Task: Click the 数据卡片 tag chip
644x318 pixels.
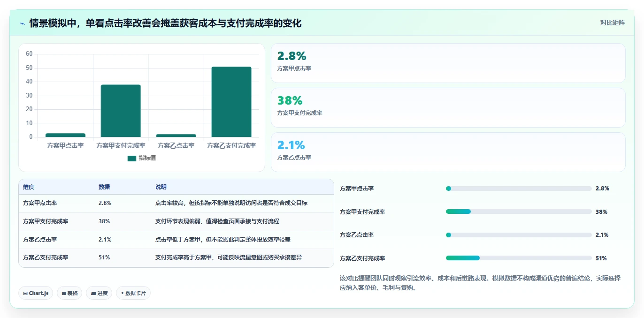Action: click(133, 293)
